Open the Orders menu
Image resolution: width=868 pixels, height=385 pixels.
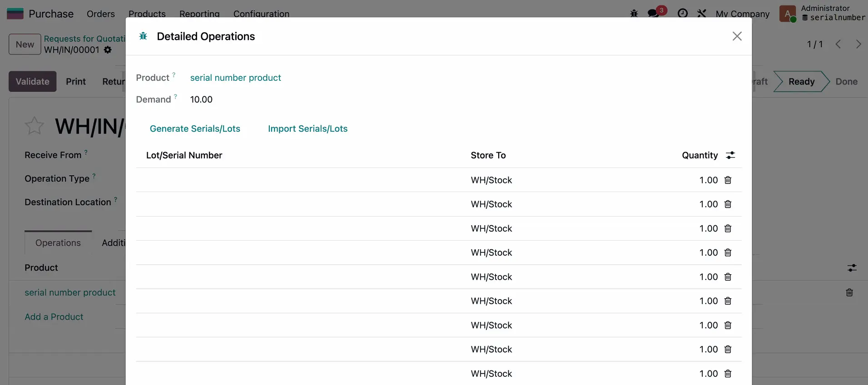(100, 14)
